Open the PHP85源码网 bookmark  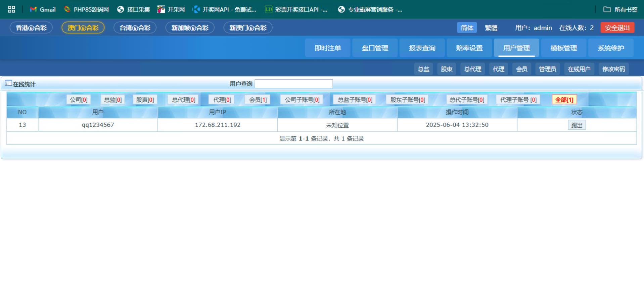coord(86,9)
